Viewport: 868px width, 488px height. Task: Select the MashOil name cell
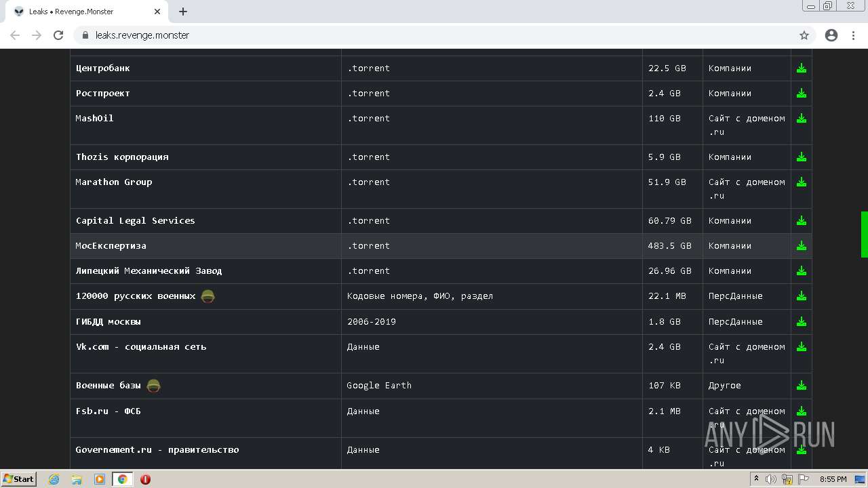(205, 125)
